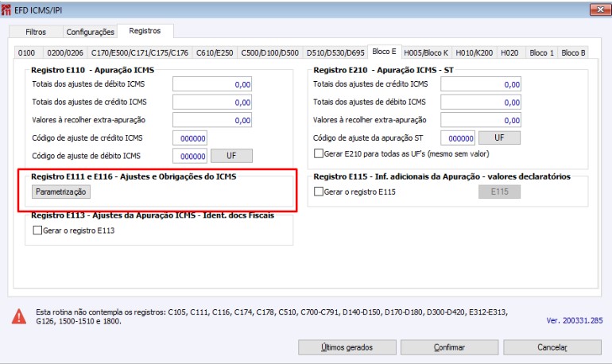Switch to the Filtros tab

[36, 32]
